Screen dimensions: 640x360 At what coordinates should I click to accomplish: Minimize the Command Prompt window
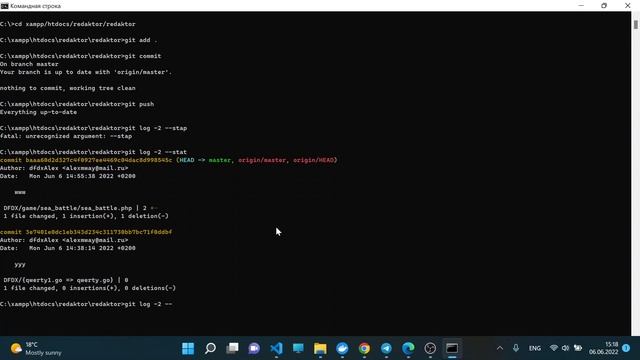tap(581, 6)
